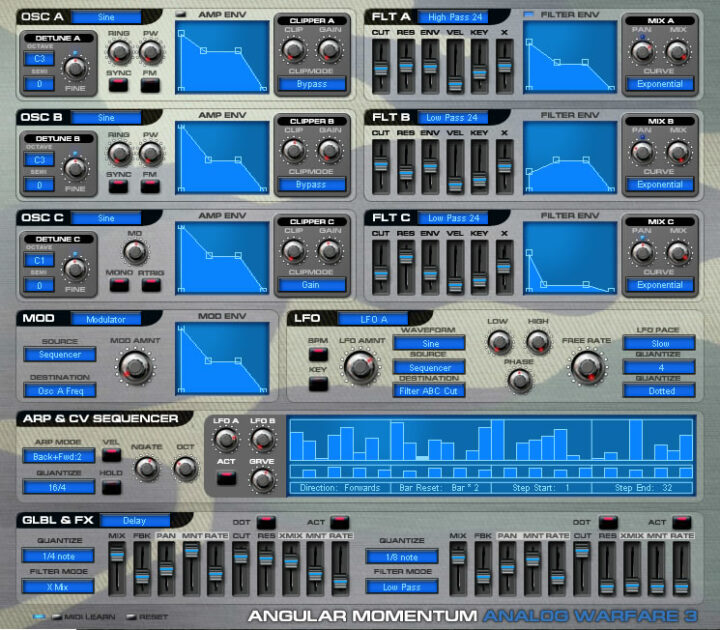Click the OSC B Ring knob
720x630 pixels.
(119, 153)
